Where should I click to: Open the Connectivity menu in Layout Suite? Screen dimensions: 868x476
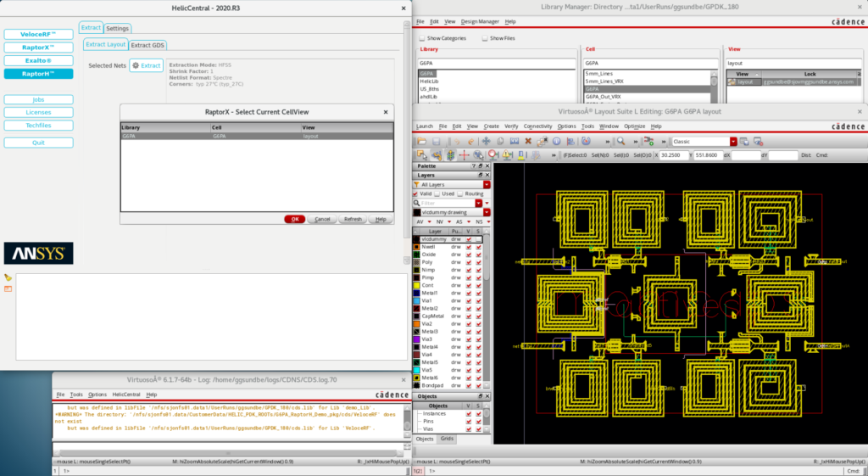click(537, 126)
